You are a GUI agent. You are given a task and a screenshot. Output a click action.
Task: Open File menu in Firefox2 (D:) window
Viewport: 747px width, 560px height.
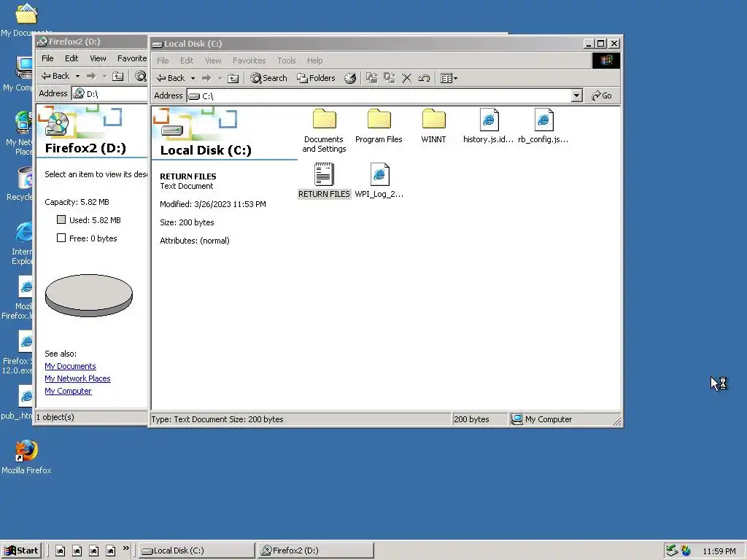[x=47, y=58]
